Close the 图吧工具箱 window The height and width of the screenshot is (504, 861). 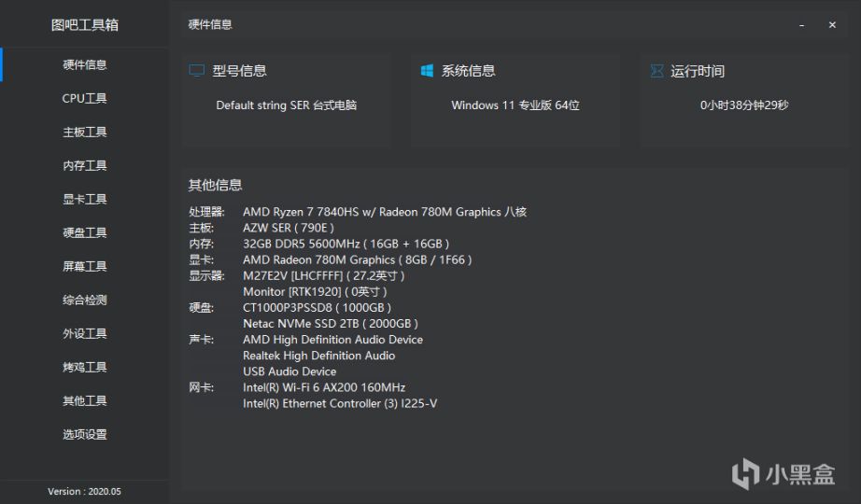[832, 25]
